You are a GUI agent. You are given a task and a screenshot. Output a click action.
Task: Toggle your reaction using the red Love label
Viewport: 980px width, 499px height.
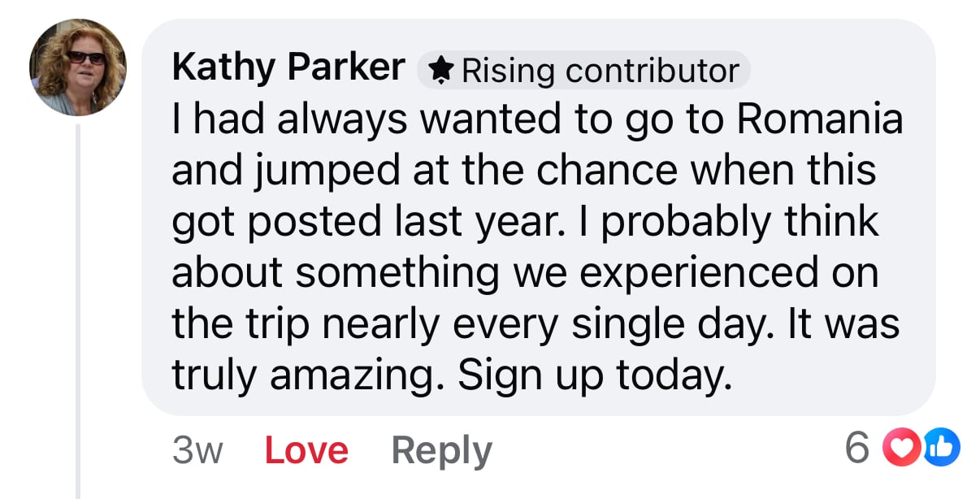click(306, 448)
